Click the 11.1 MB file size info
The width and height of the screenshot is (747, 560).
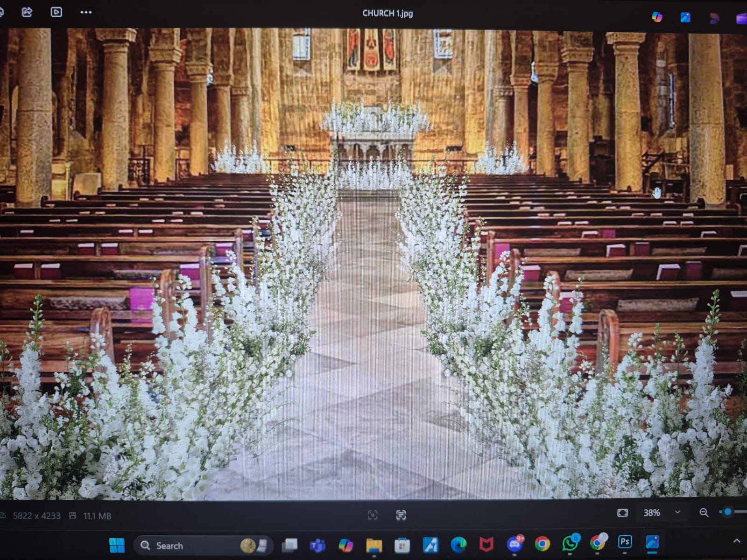click(x=97, y=516)
